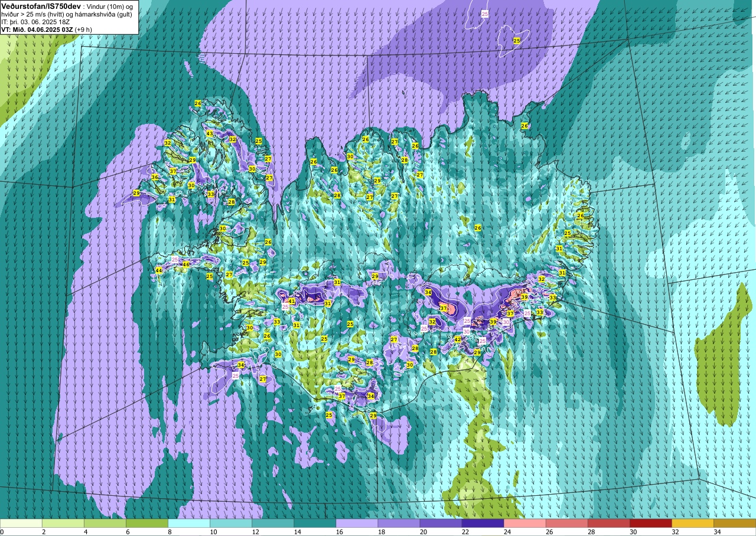Pick the light lavender 16–18 legend swatch
Viewport: 756px width, 536px height.
(357, 523)
